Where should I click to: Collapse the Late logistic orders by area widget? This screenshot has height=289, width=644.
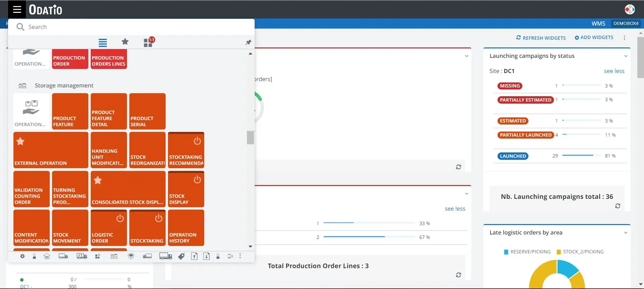pyautogui.click(x=626, y=233)
